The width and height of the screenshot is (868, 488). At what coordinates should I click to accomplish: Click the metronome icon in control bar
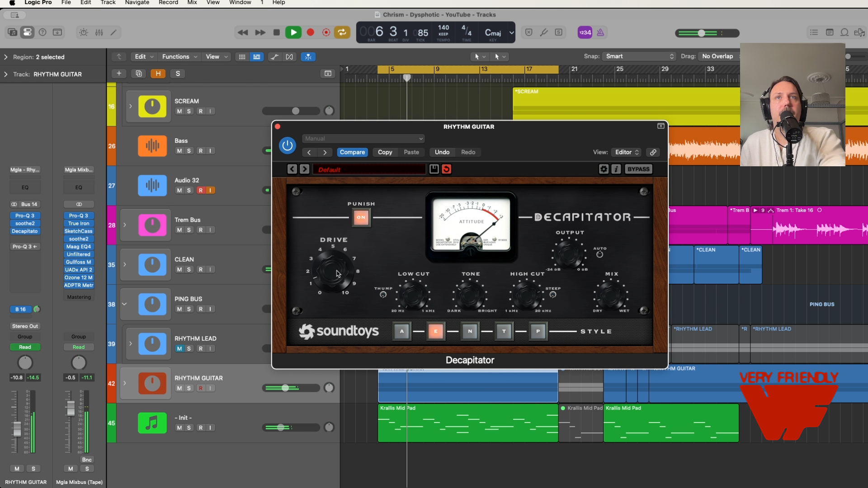click(600, 33)
